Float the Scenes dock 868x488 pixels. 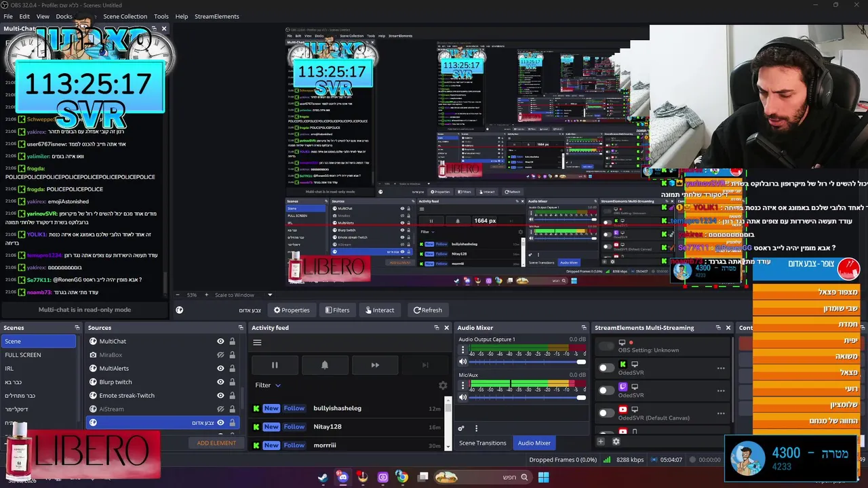77,328
